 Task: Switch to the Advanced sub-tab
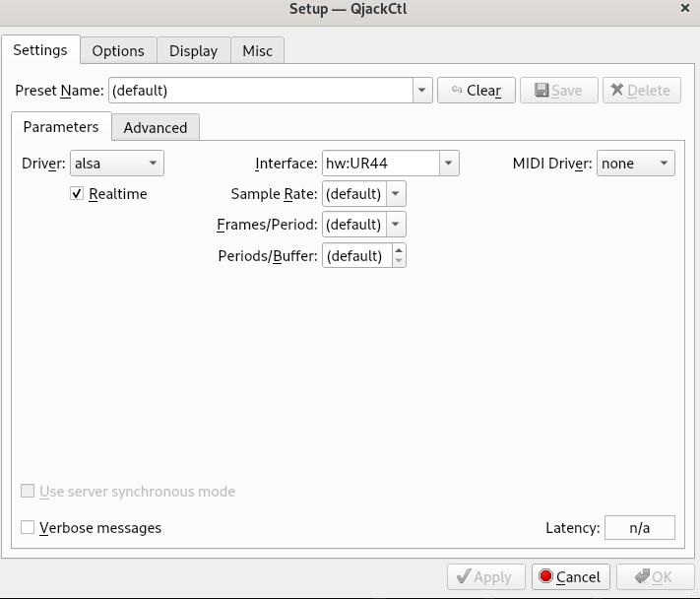pos(156,128)
